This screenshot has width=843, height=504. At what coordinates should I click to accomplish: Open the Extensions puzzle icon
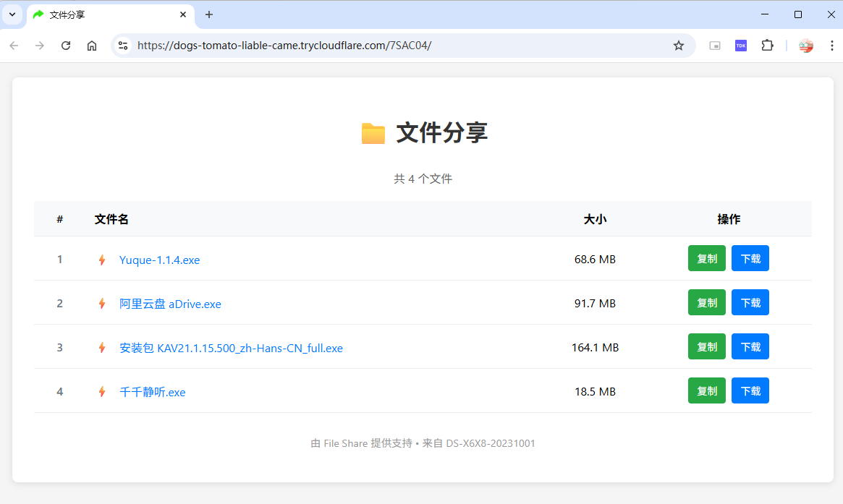(767, 46)
